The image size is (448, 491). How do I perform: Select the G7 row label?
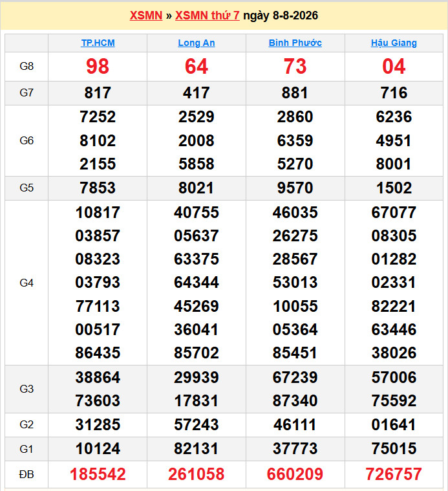pos(27,93)
